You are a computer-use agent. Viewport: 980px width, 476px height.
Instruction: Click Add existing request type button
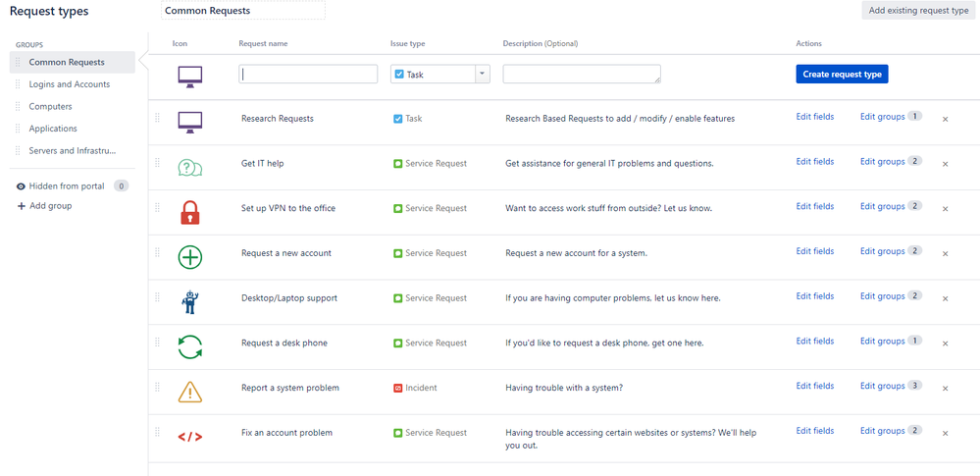tap(919, 11)
